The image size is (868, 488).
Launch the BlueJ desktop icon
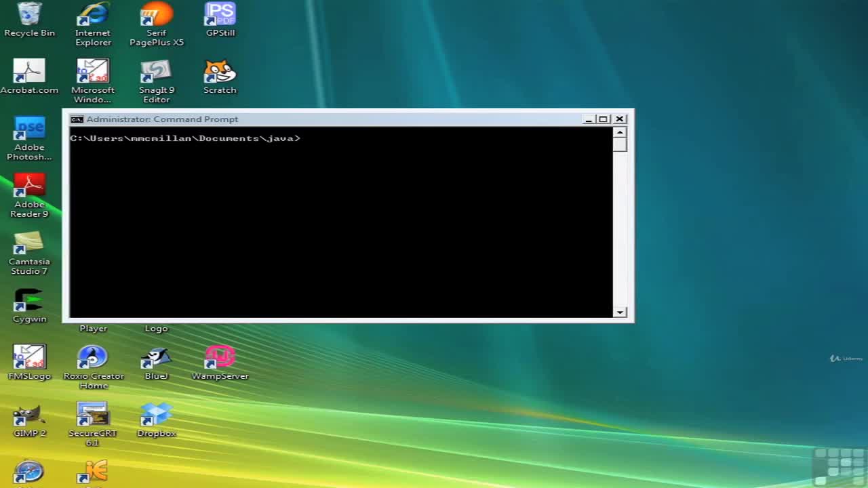[157, 363]
